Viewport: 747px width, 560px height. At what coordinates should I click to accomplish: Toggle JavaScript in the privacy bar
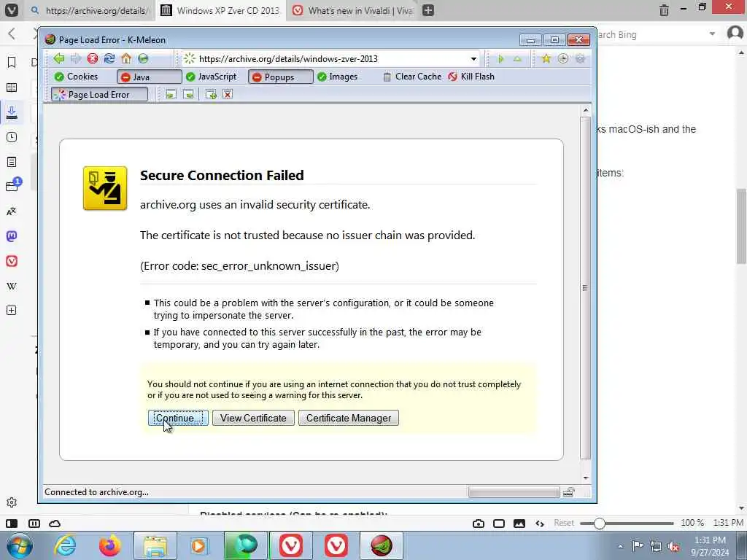[211, 77]
